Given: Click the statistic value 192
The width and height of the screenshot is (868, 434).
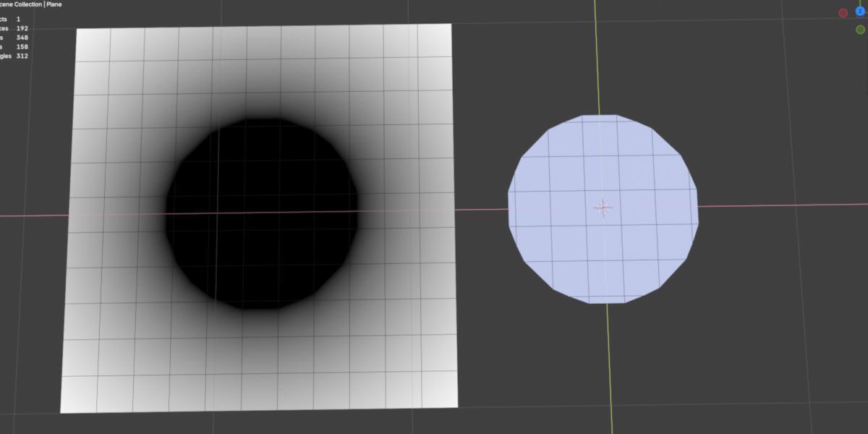Looking at the screenshot, I should [x=21, y=28].
